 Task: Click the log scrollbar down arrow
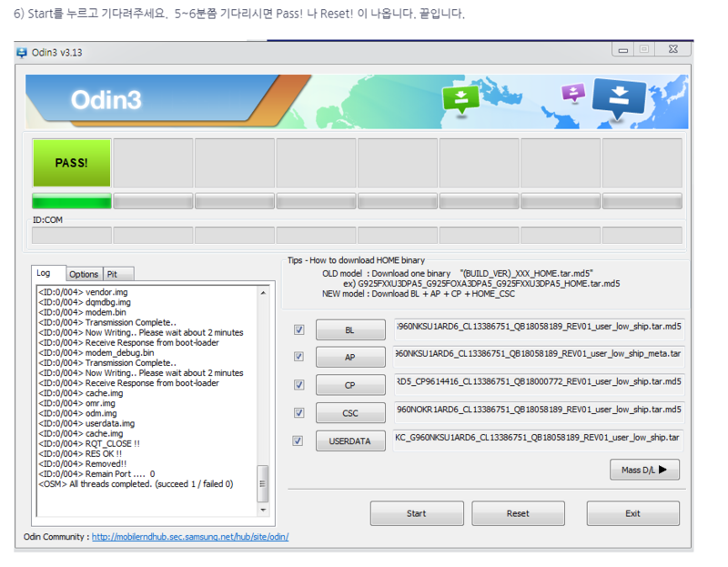(263, 510)
